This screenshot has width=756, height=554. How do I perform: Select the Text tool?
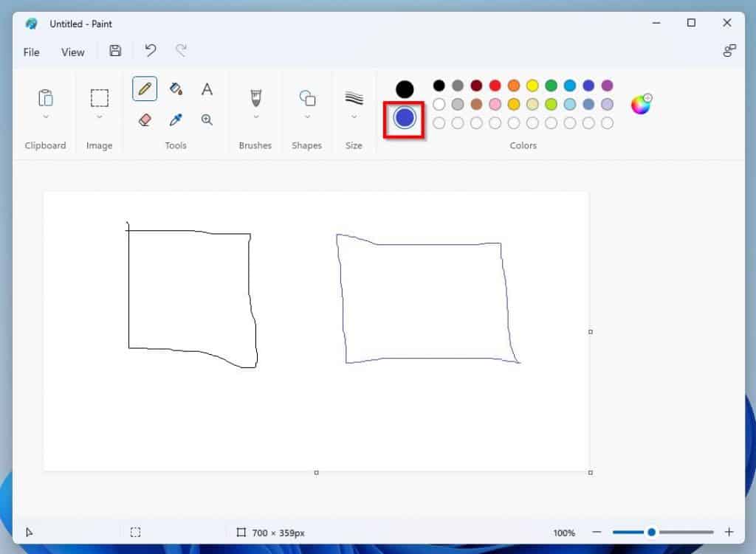point(207,89)
